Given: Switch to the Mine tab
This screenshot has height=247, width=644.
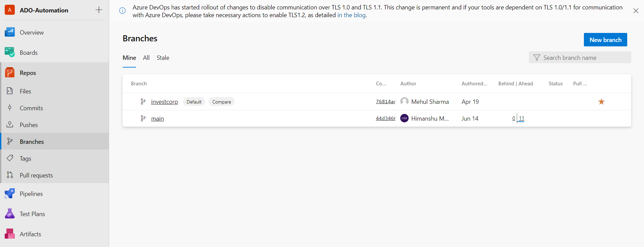Looking at the screenshot, I should [129, 58].
